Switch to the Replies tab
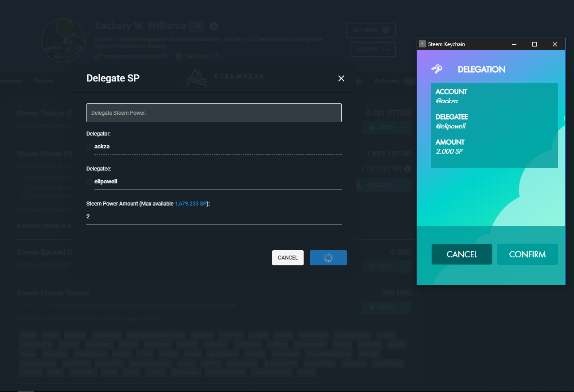The height and width of the screenshot is (392, 574). pos(44,82)
